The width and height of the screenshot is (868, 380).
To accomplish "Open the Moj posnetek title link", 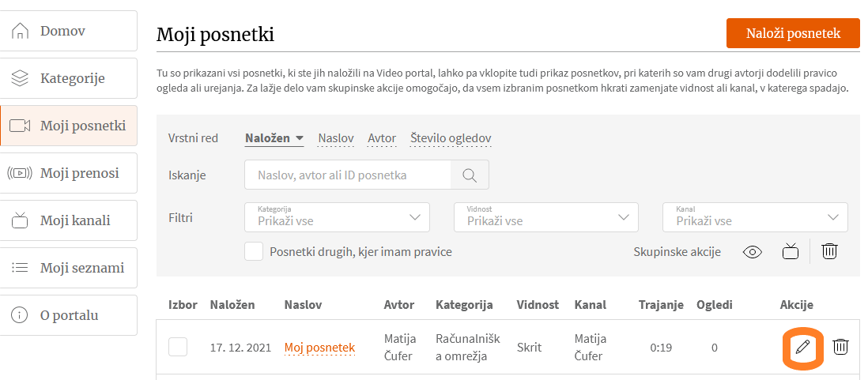I will point(319,348).
